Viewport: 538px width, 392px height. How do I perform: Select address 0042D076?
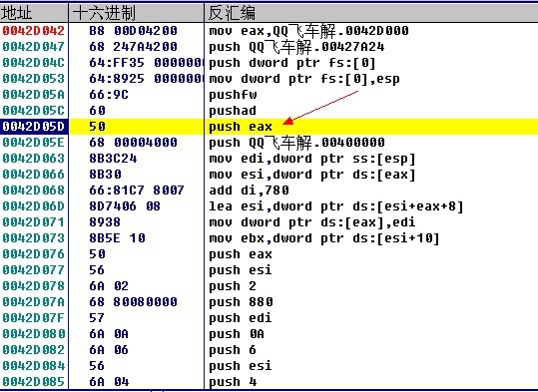click(x=33, y=254)
